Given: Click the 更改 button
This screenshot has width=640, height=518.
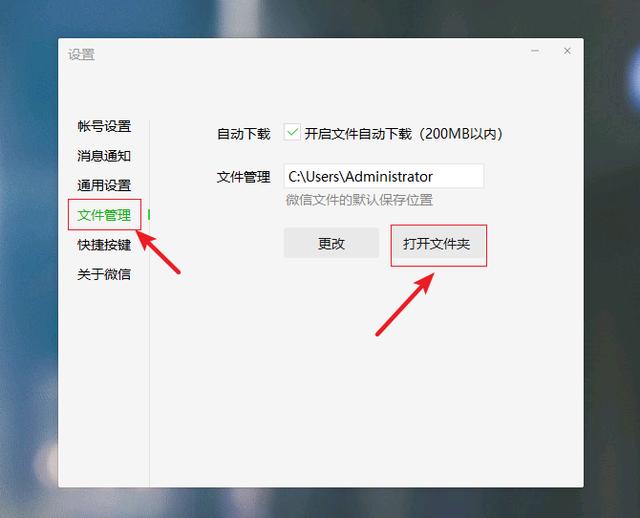Looking at the screenshot, I should [331, 244].
